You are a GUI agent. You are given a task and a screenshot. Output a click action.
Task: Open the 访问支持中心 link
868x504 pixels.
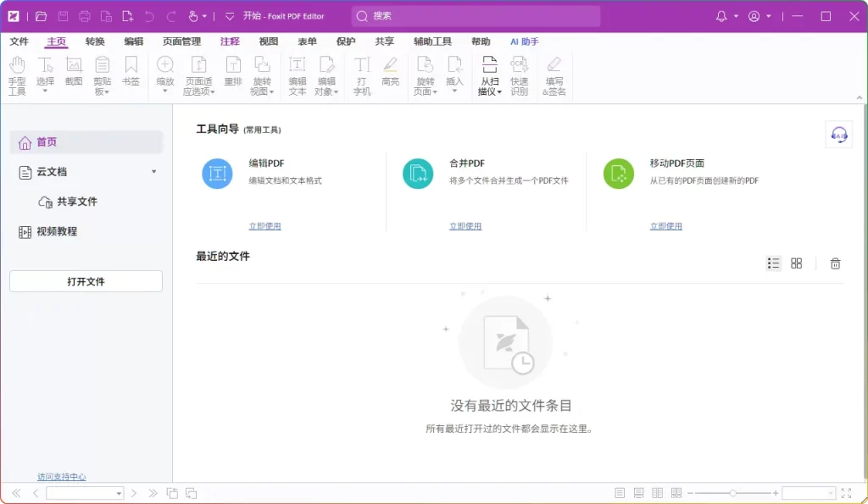(61, 476)
